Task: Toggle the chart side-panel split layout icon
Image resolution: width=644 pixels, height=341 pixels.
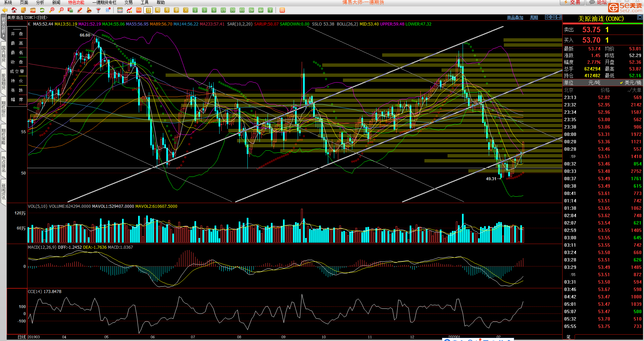Action: point(559,17)
